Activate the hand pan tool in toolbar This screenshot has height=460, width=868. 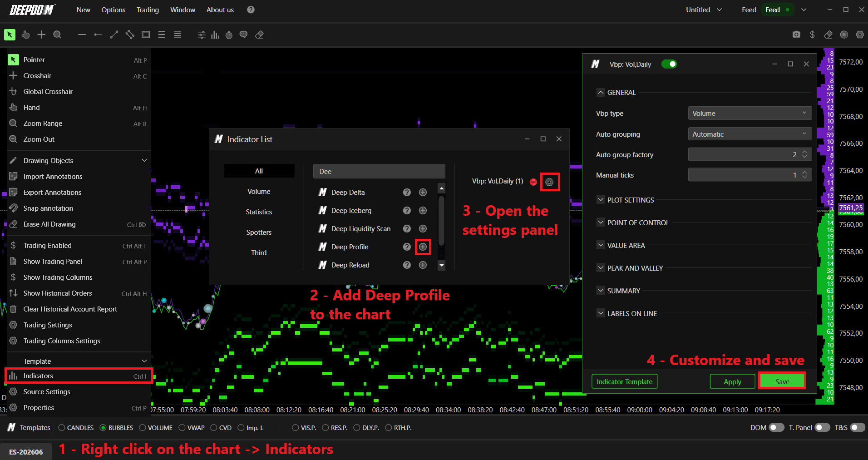(25, 35)
